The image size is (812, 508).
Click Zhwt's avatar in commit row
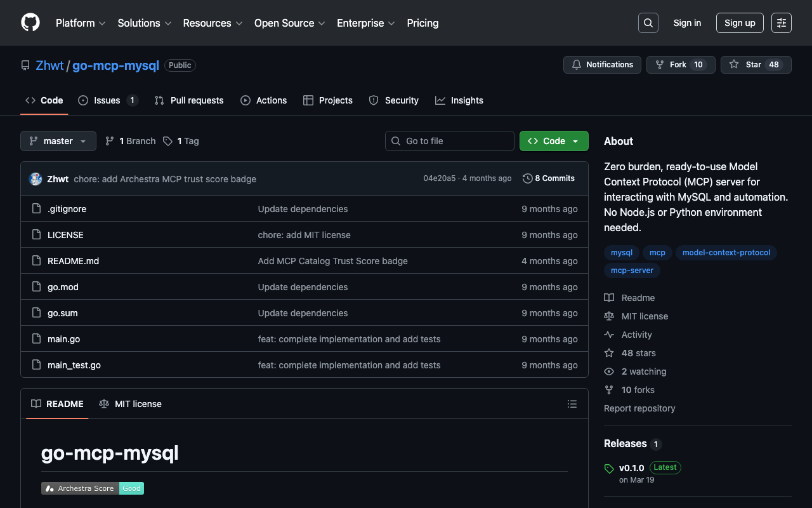pos(36,179)
